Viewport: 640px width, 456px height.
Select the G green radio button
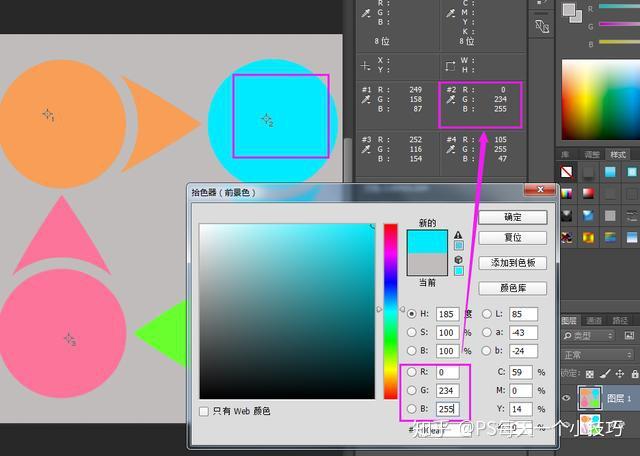tap(411, 390)
